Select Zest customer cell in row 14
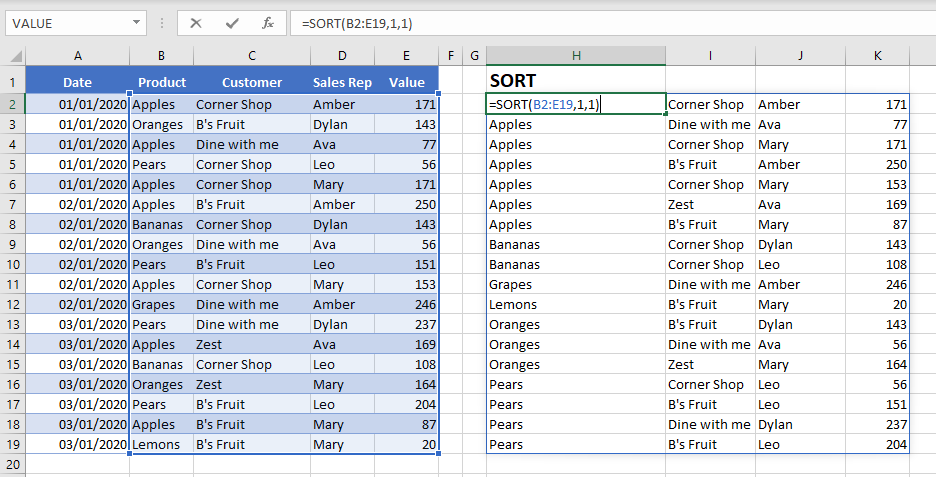The image size is (936, 477). [x=252, y=344]
